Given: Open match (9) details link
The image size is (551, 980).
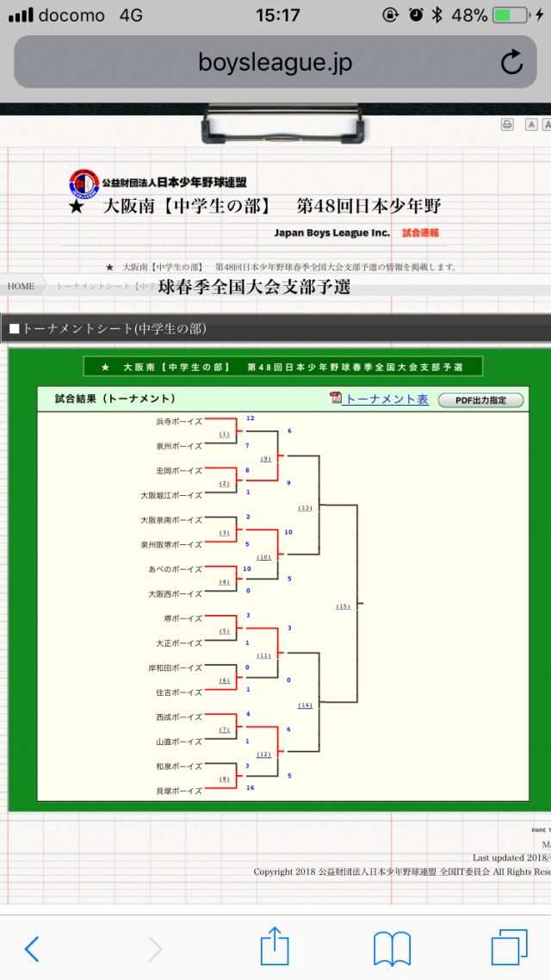Looking at the screenshot, I should click(x=266, y=459).
